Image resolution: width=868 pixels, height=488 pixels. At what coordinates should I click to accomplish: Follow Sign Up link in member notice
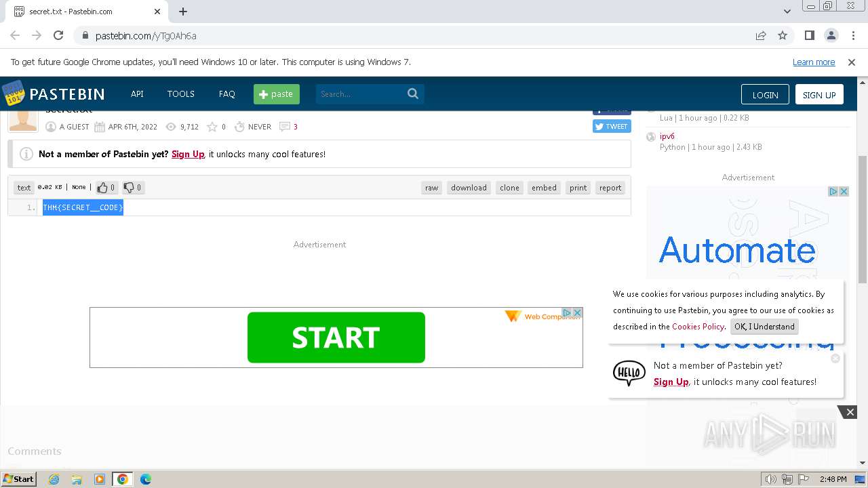point(188,154)
